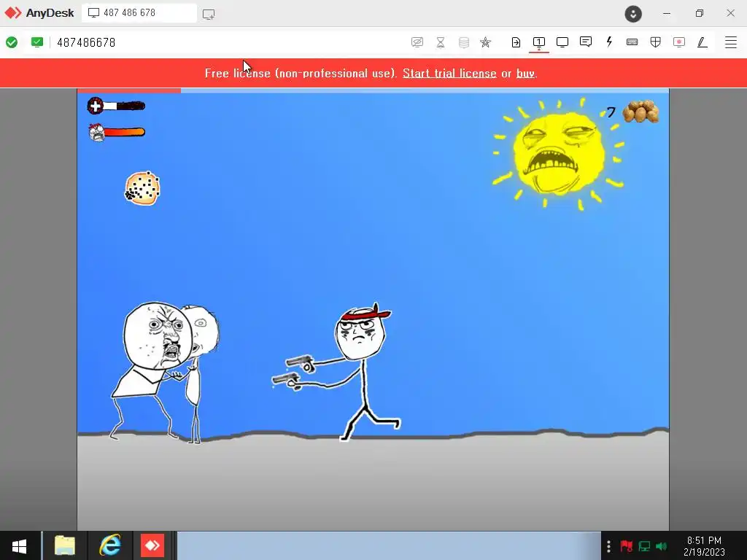The width and height of the screenshot is (747, 560).
Task: Click the flying cookie in the sky
Action: click(x=142, y=189)
